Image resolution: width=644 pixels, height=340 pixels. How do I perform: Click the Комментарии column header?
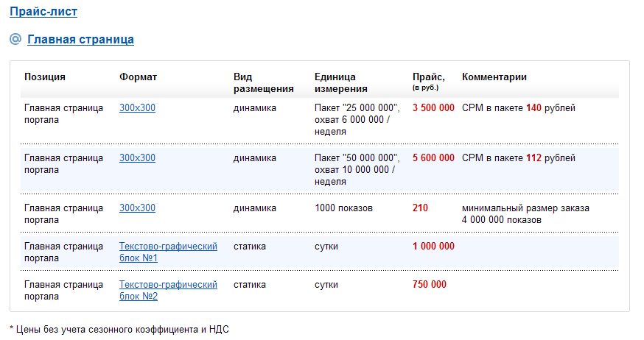click(x=494, y=77)
